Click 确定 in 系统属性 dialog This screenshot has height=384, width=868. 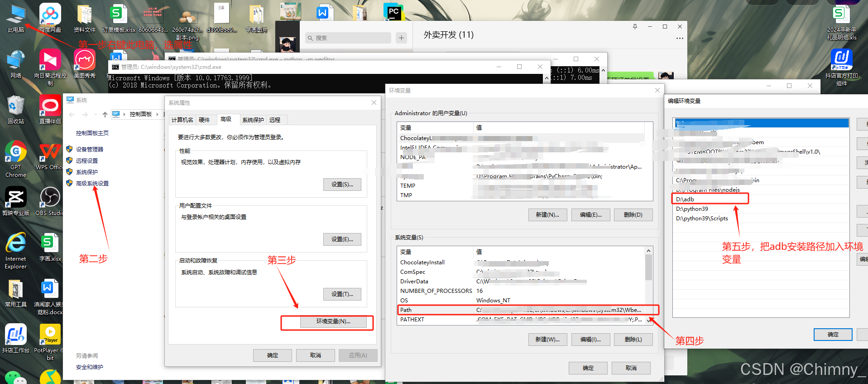pos(273,355)
